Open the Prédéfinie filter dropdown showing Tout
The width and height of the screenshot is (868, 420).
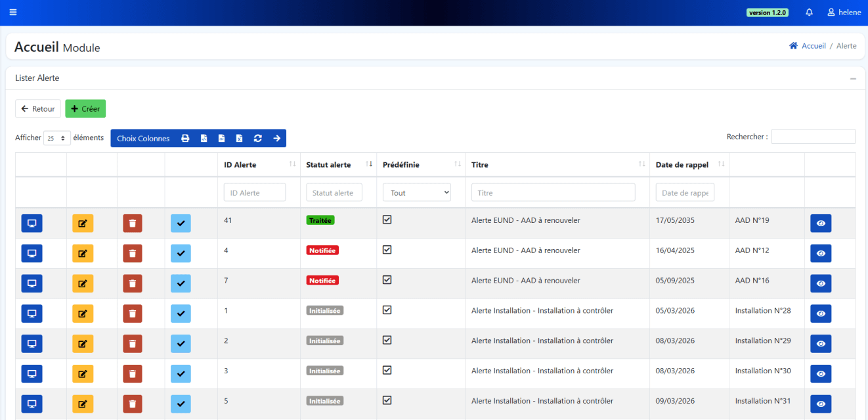click(x=417, y=193)
